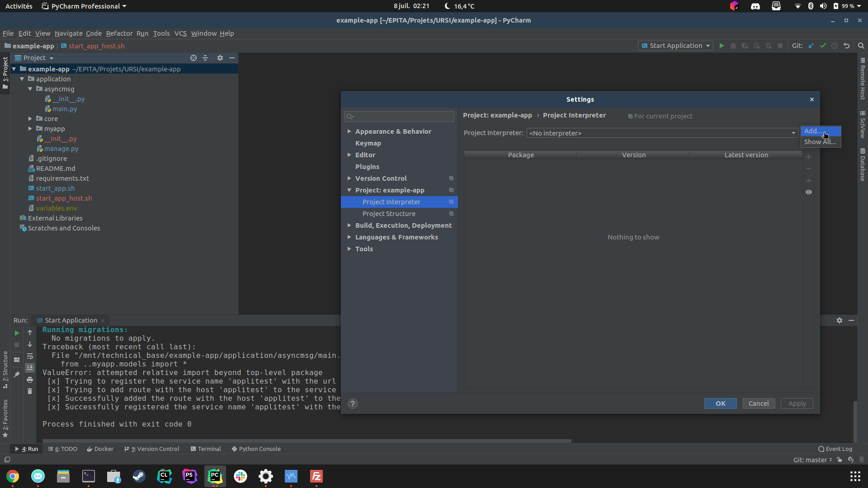Screen dimensions: 868x488
Task: Expand Appearance & Behavior settings
Action: pyautogui.click(x=349, y=131)
